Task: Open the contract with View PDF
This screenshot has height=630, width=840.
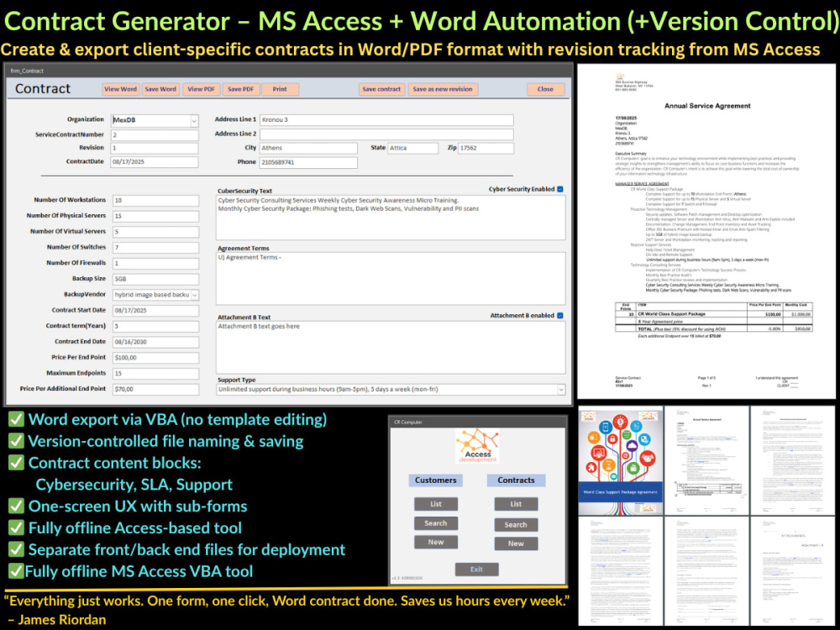Action: coord(201,90)
